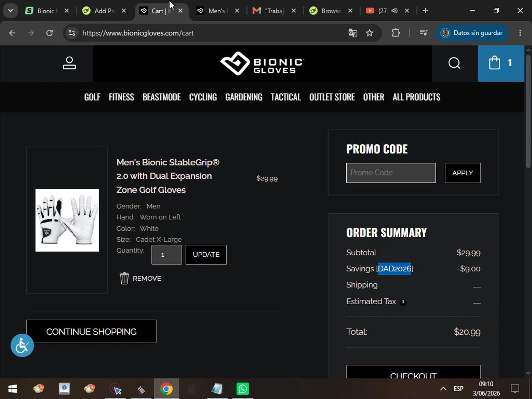Screen dimensions: 532x399
Task: Click the golf gloves product thumbnail
Action: 67,220
